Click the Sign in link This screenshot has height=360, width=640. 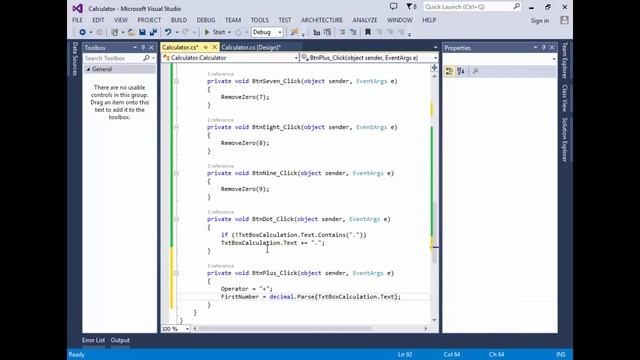tap(540, 21)
